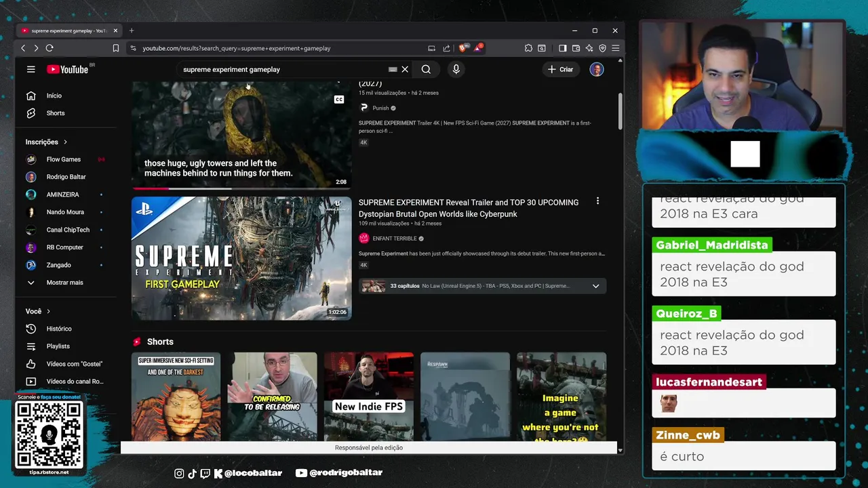Run the search with the magnifier button

pyautogui.click(x=426, y=69)
